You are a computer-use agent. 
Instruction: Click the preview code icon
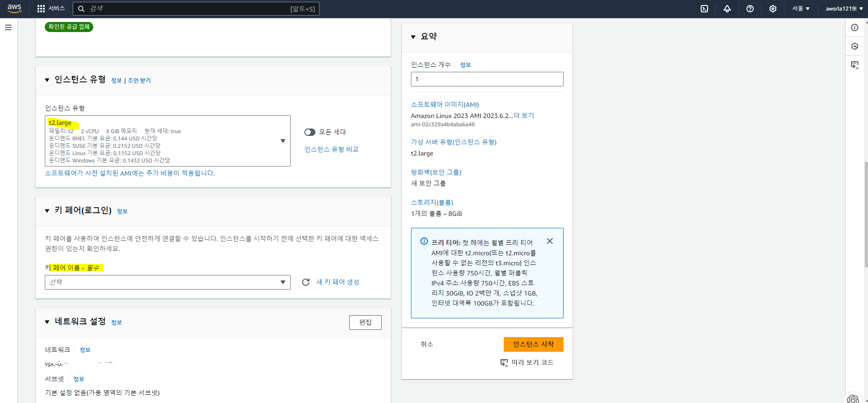504,363
